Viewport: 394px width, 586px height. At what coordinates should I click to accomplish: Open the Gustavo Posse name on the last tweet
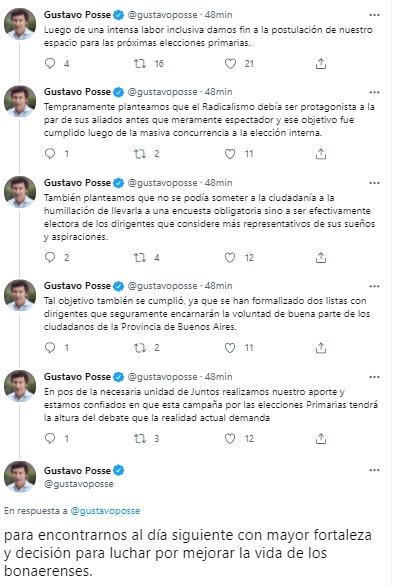pos(77,470)
